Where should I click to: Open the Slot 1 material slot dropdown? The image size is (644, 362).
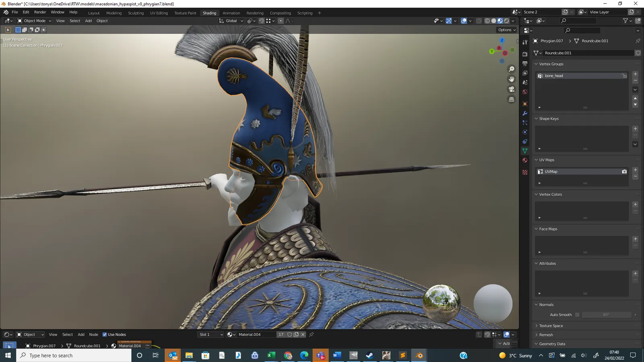211,335
